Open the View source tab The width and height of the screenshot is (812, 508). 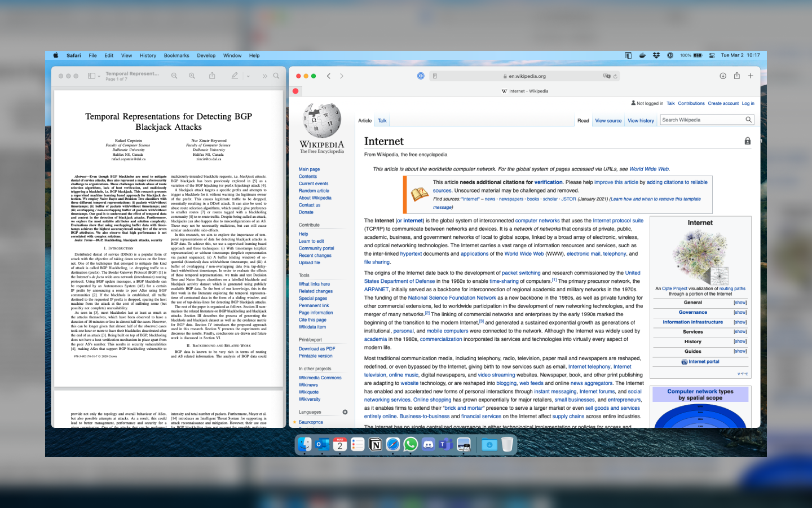tap(608, 121)
